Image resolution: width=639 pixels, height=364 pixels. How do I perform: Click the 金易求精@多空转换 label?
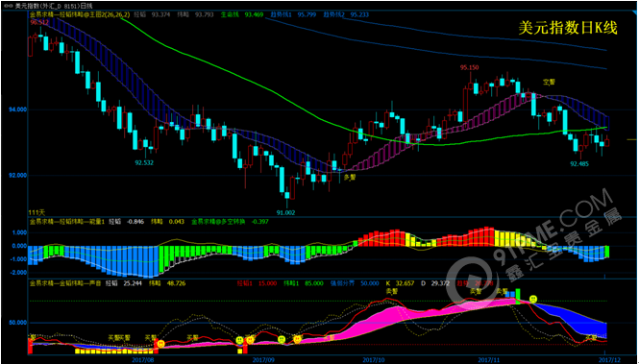218,222
